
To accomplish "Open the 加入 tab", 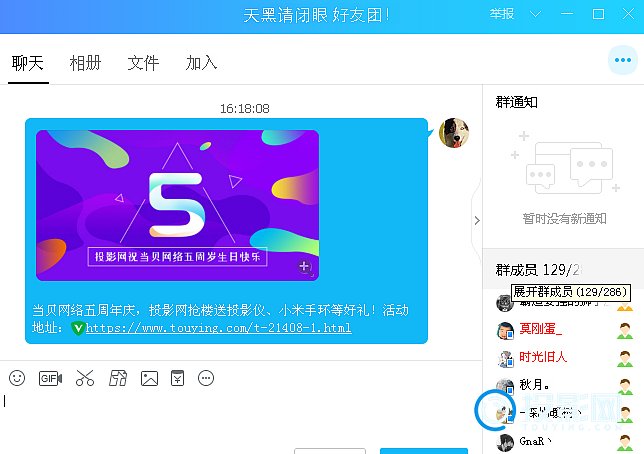I will (x=201, y=63).
